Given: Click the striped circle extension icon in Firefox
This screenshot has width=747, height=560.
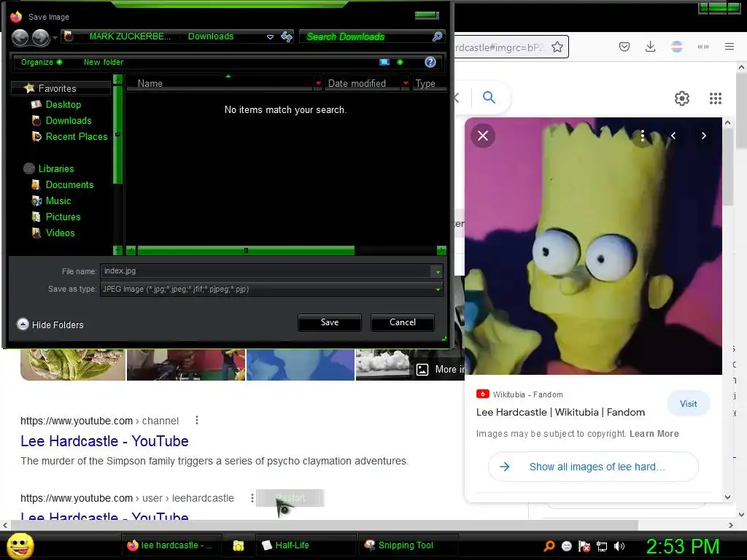Looking at the screenshot, I should click(x=676, y=47).
